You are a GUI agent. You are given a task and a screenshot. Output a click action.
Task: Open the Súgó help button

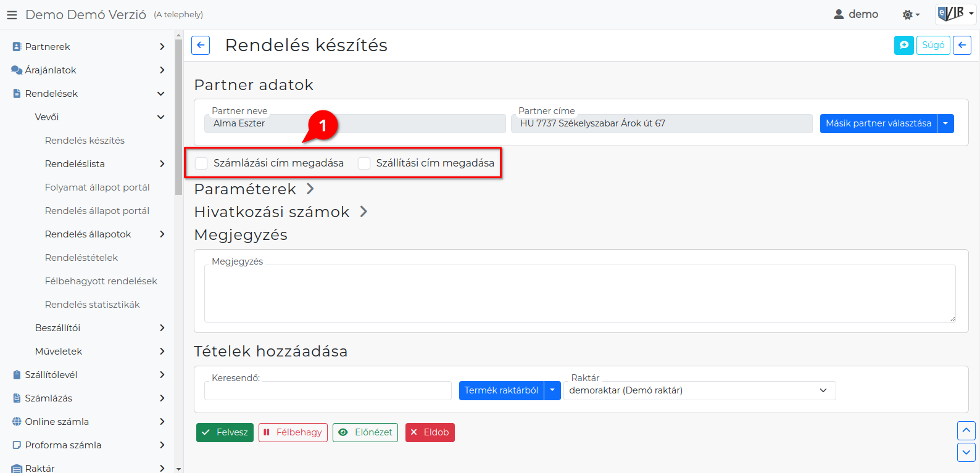pos(933,45)
